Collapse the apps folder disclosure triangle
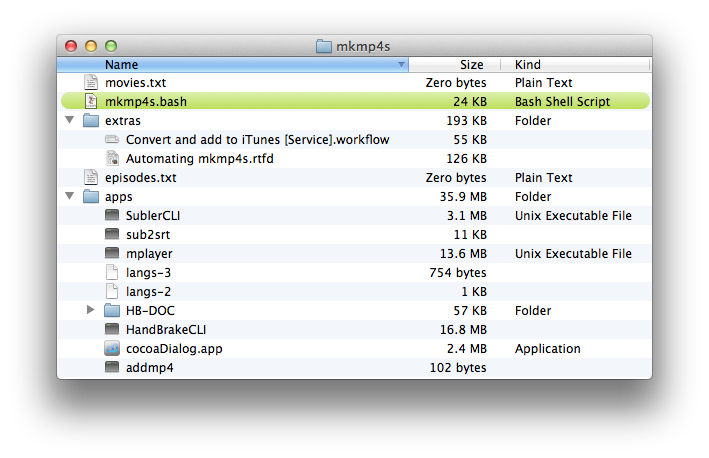 [x=70, y=196]
